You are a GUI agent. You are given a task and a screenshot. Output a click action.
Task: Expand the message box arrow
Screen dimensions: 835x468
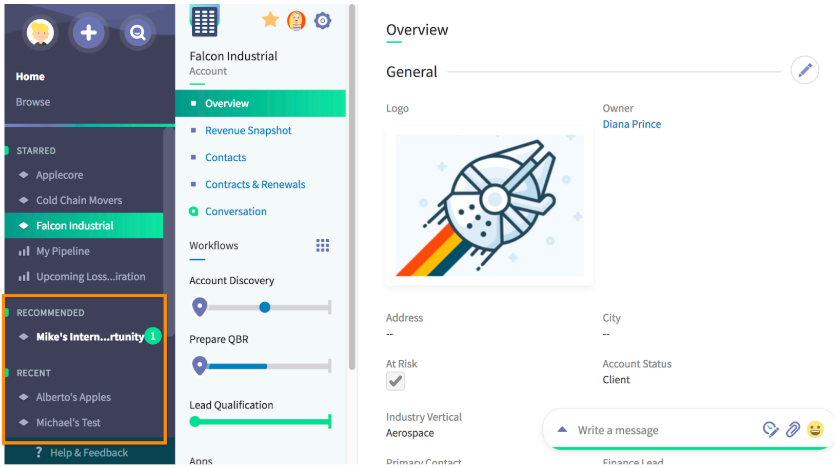(x=562, y=429)
